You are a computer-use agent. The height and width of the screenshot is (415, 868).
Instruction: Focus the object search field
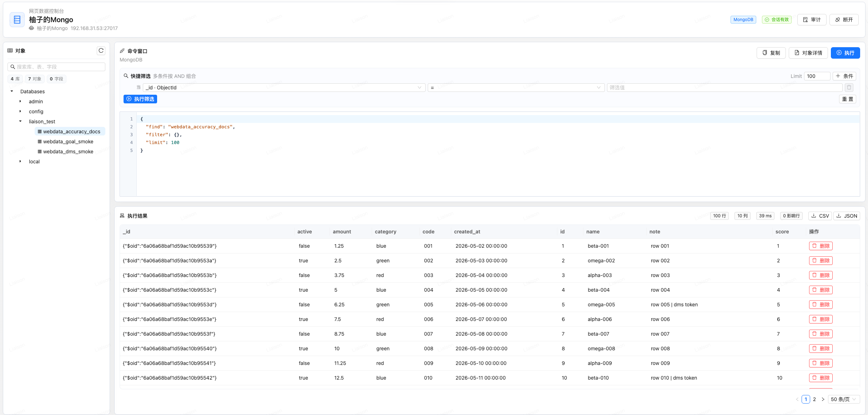pyautogui.click(x=56, y=67)
